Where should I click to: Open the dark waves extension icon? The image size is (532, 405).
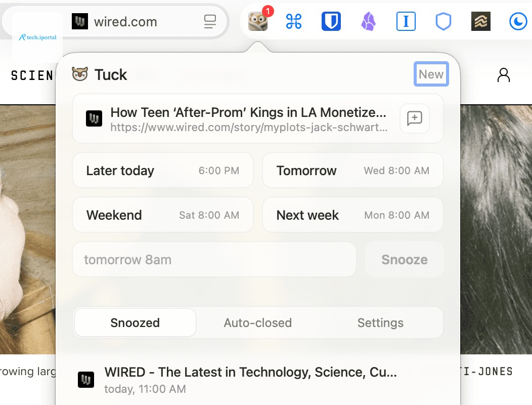(481, 21)
